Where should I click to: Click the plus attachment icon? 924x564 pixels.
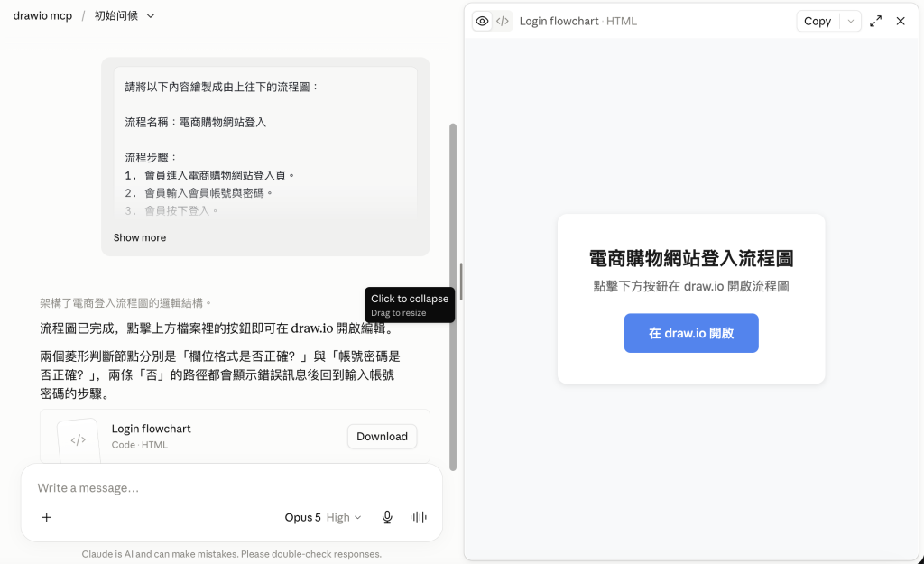pyautogui.click(x=47, y=517)
